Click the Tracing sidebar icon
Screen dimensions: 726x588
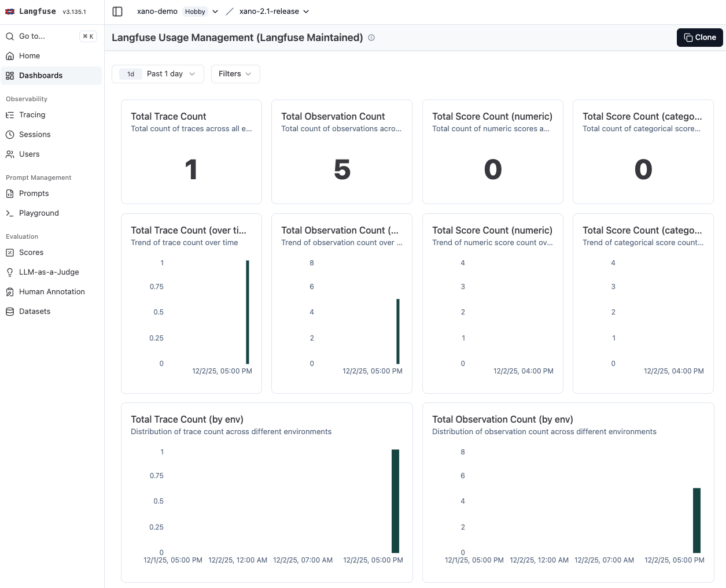pyautogui.click(x=10, y=115)
